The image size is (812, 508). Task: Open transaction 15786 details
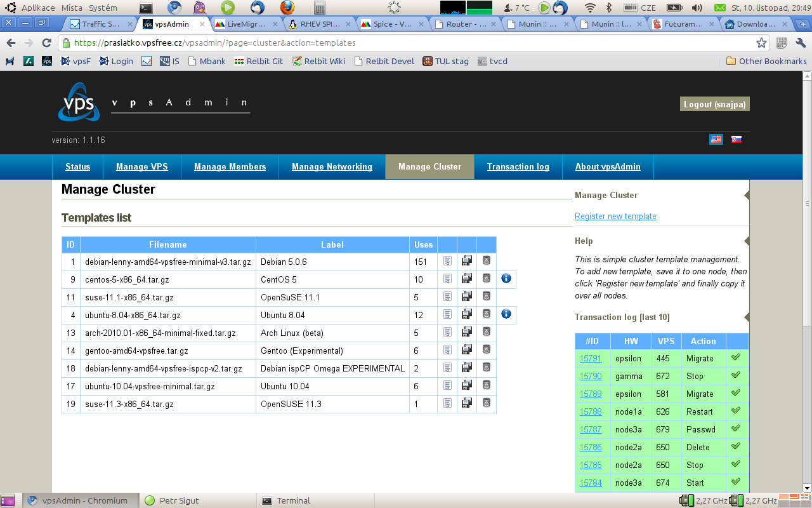coord(591,448)
